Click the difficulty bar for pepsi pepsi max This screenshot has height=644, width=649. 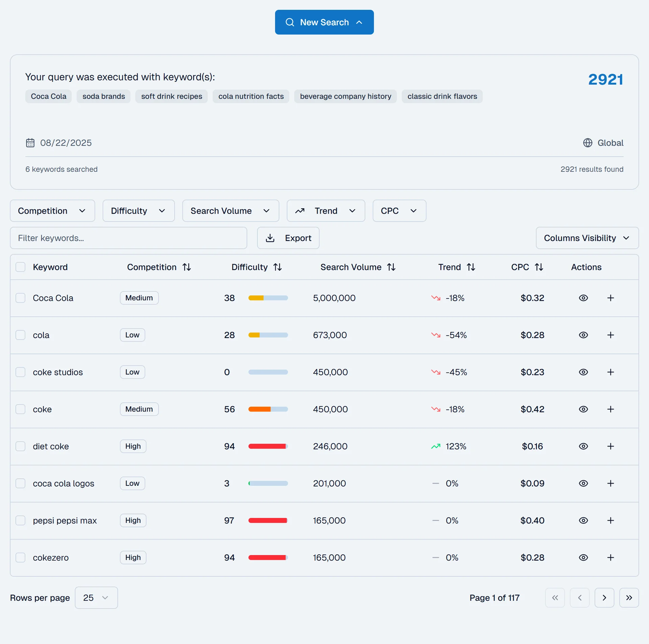click(x=268, y=521)
